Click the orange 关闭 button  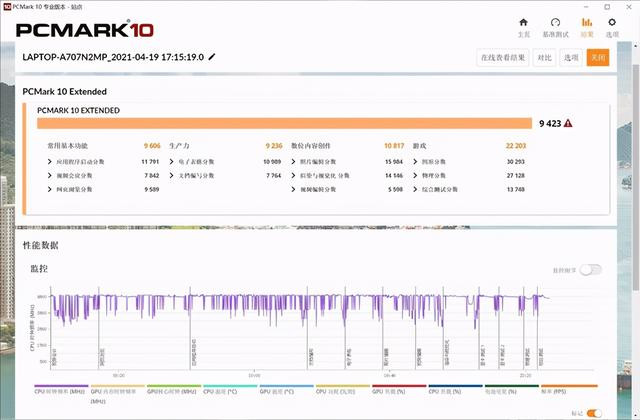click(x=598, y=58)
